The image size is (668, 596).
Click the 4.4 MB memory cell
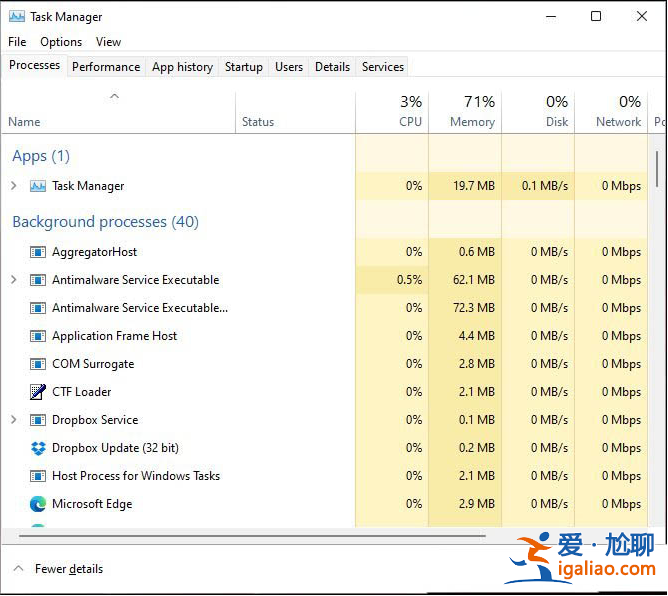[465, 336]
